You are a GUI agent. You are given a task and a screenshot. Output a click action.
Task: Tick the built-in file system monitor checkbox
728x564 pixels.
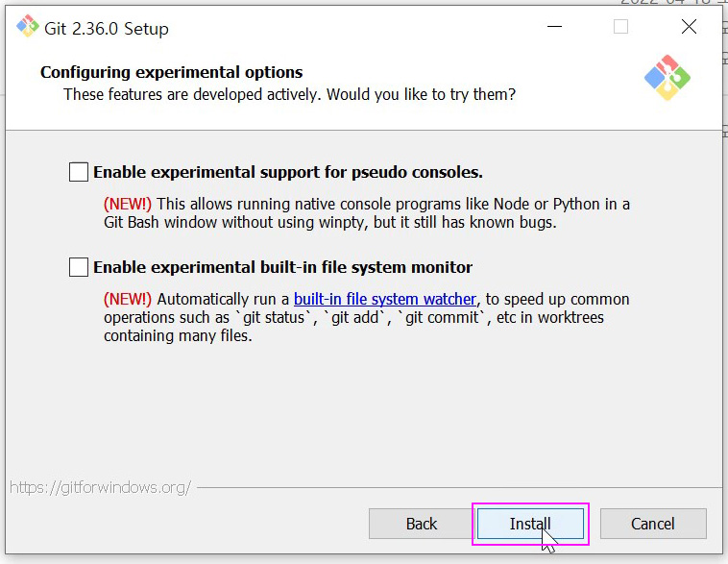click(x=79, y=267)
